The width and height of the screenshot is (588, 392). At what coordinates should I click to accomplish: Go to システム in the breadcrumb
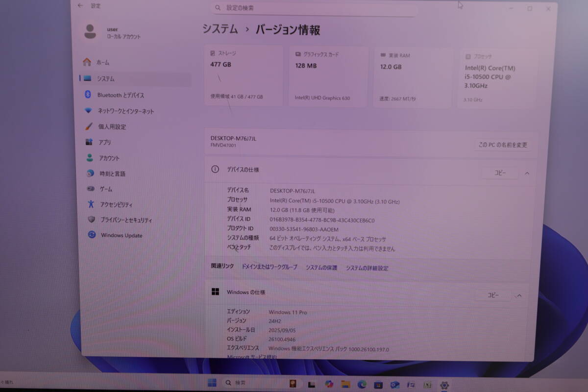[x=220, y=29]
